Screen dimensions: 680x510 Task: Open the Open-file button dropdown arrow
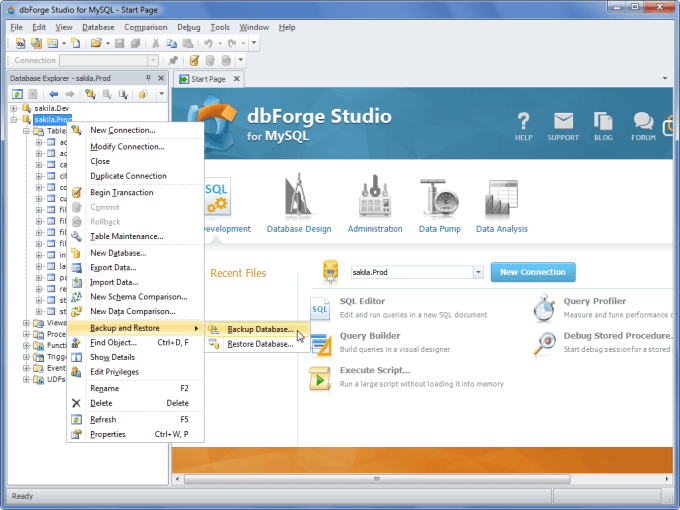coord(108,43)
